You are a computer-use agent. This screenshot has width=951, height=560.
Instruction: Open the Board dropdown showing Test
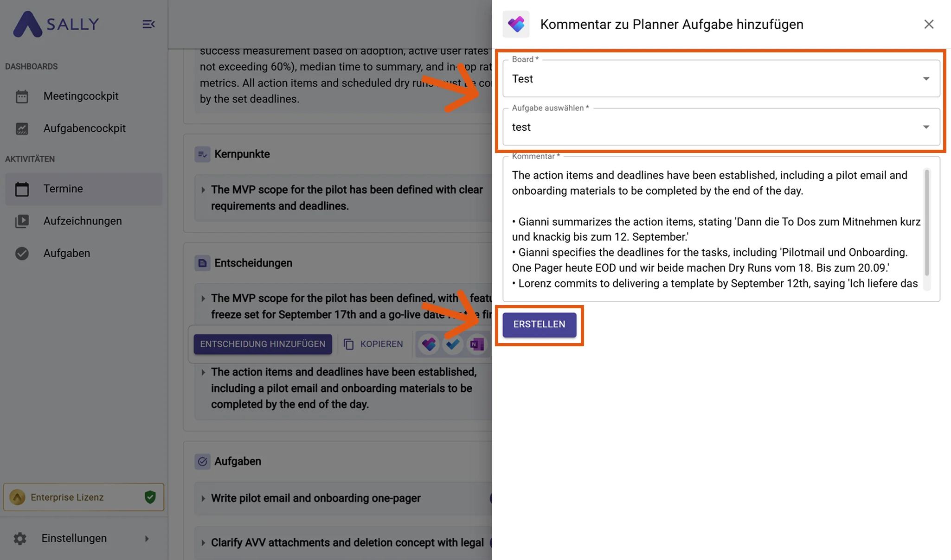point(721,78)
